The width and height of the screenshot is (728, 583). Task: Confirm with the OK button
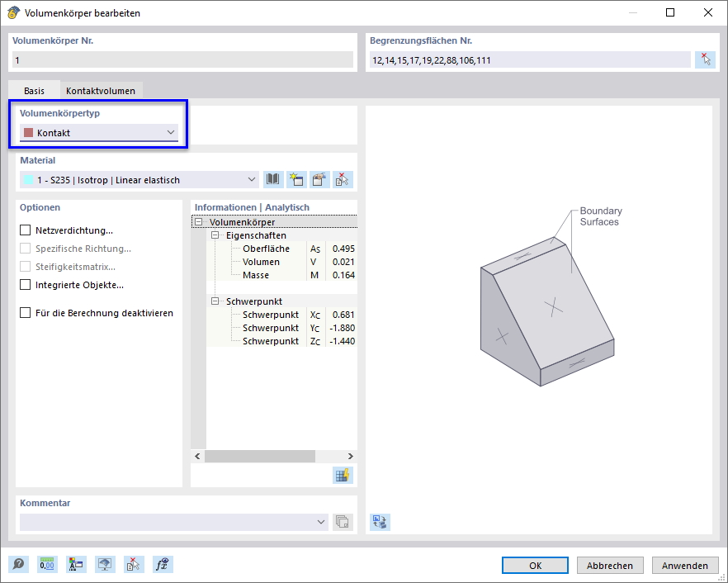[x=535, y=566]
